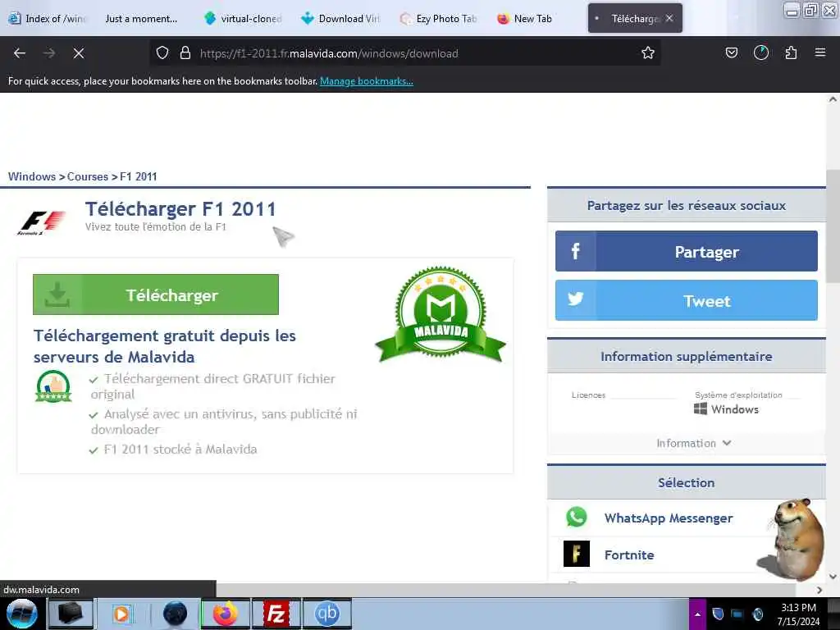This screenshot has width=840, height=630.
Task: Open Firefox from the taskbar
Action: click(225, 614)
